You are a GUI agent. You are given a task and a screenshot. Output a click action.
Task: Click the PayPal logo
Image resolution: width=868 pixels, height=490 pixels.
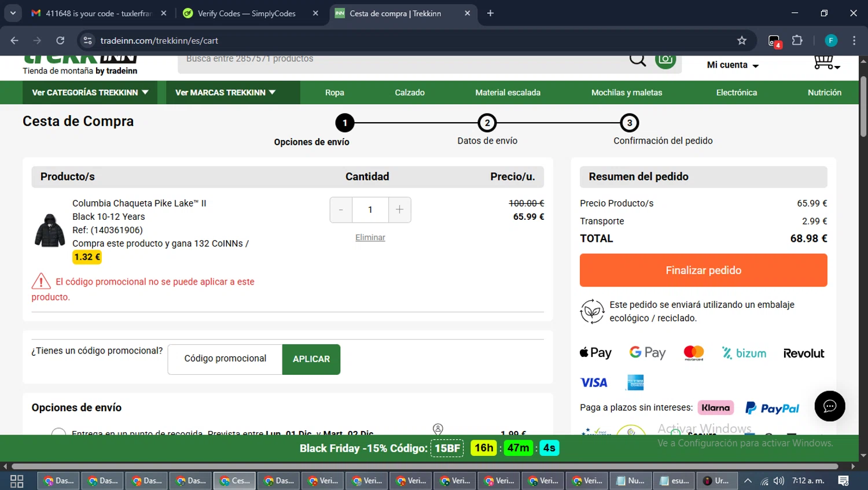click(x=772, y=408)
